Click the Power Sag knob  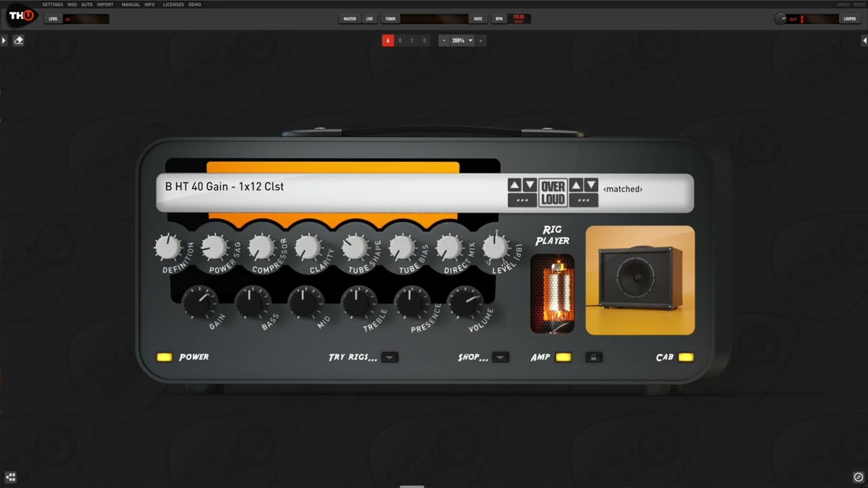click(x=214, y=248)
